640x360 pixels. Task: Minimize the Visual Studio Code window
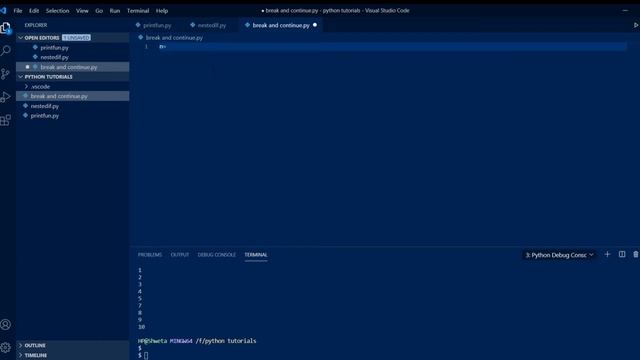coord(625,10)
